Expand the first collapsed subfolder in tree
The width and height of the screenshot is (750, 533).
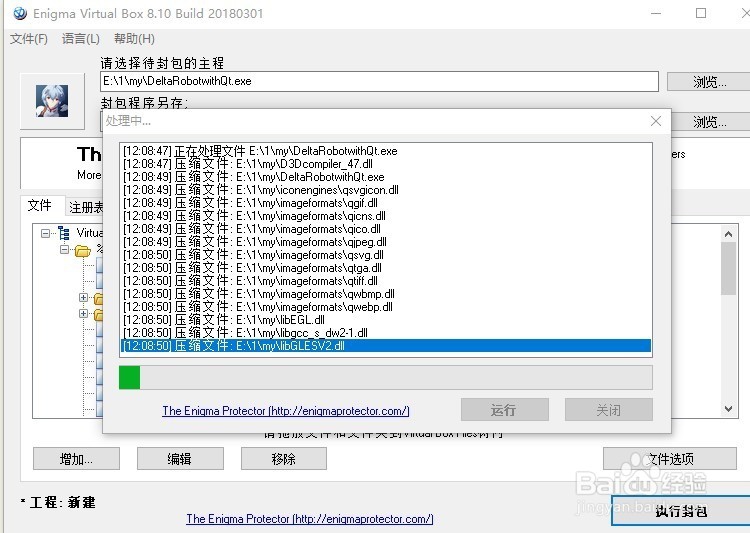click(x=84, y=298)
